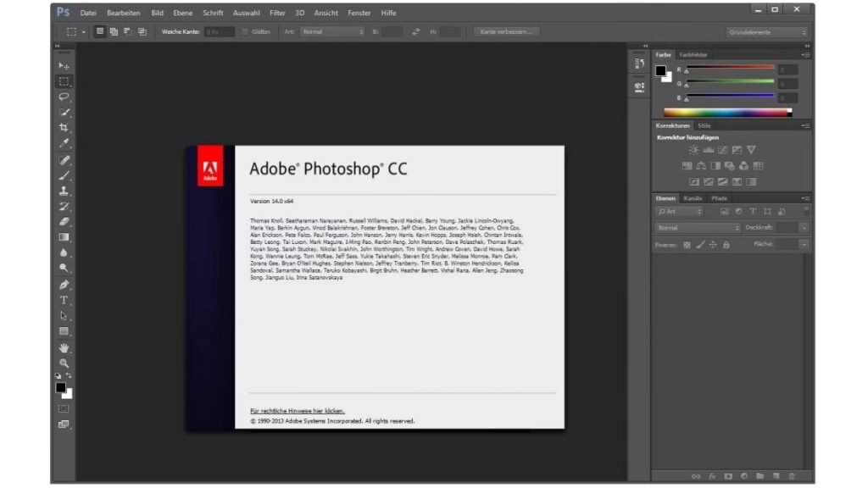Pick the Eyedropper tool
Viewport: 868px width, 488px height.
(x=64, y=143)
